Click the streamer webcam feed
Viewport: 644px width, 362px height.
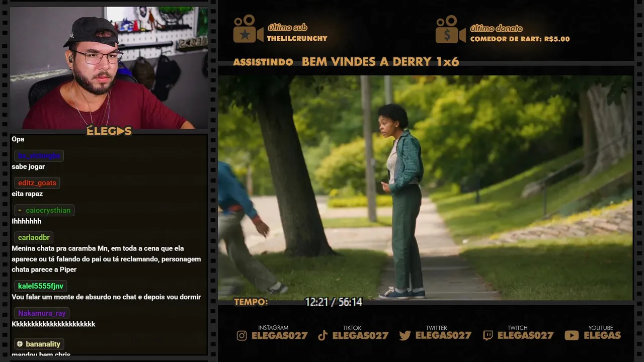tap(109, 67)
